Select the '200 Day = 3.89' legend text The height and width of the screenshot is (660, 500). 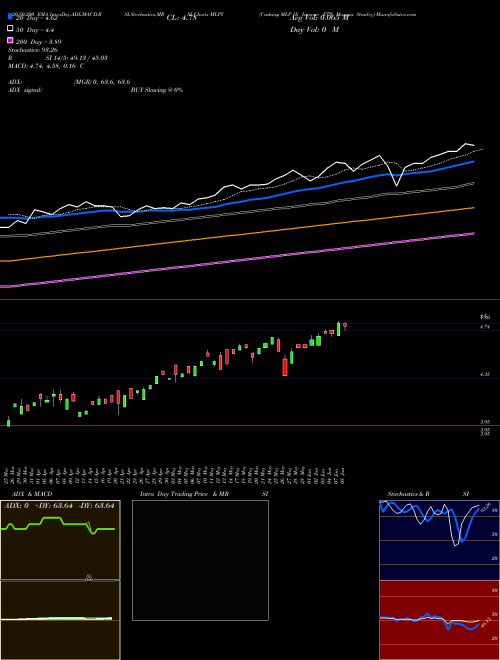38,42
